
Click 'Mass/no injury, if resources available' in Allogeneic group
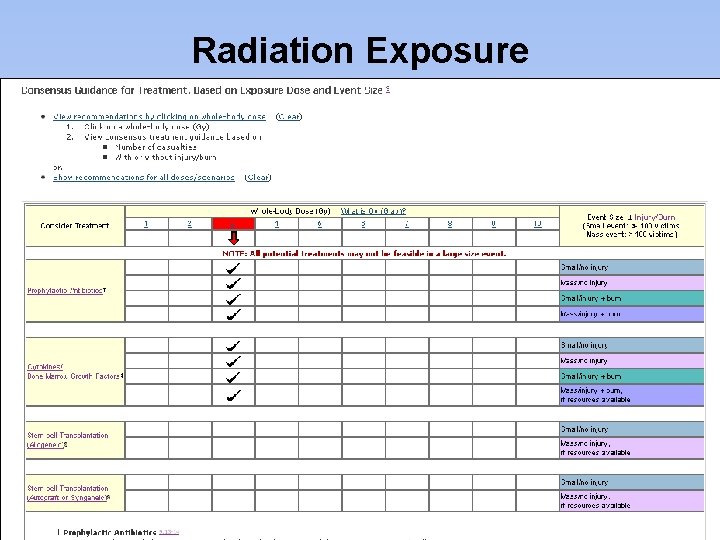tap(596, 448)
